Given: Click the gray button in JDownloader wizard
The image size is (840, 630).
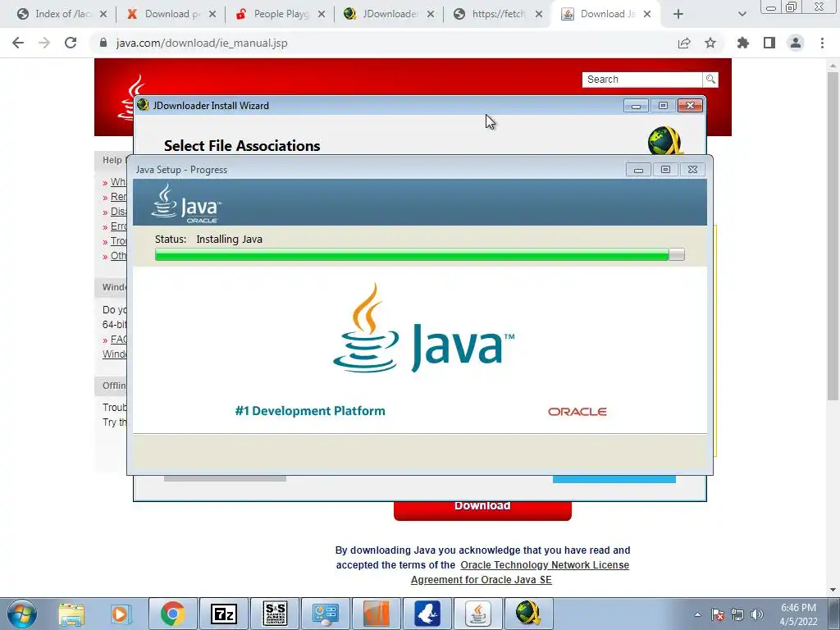Looking at the screenshot, I should [225, 478].
